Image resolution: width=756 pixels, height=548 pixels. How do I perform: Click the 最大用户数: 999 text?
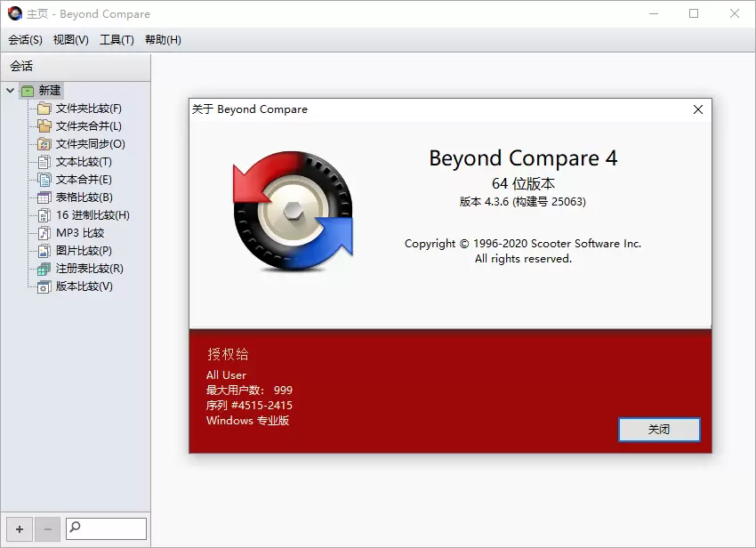click(x=249, y=391)
